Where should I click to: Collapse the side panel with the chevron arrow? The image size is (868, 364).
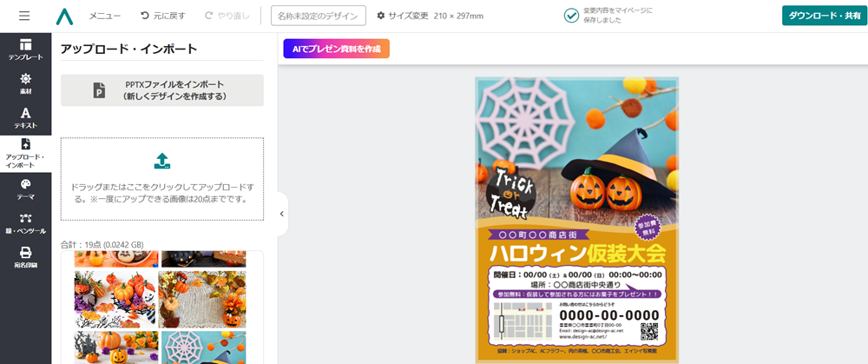[282, 214]
